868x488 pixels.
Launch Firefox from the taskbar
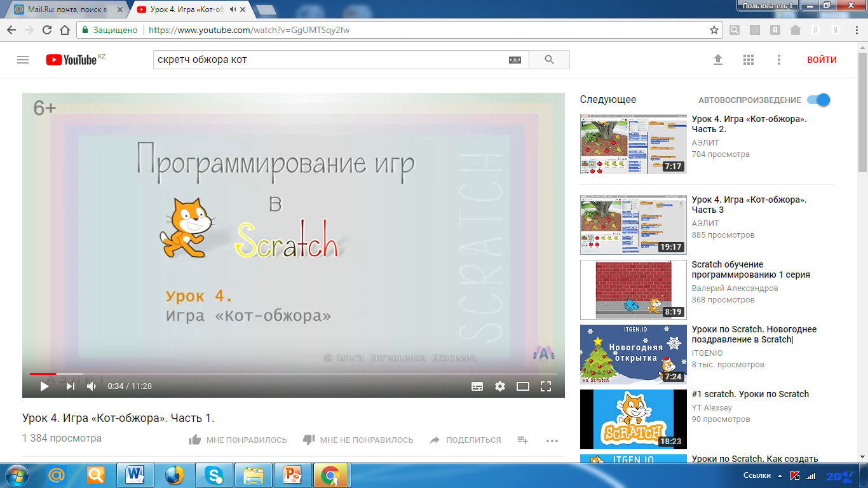click(175, 475)
